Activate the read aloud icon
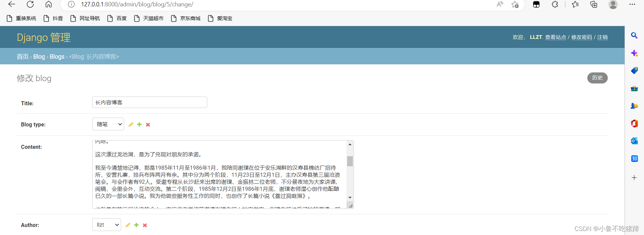644x235 pixels. pos(500,4)
